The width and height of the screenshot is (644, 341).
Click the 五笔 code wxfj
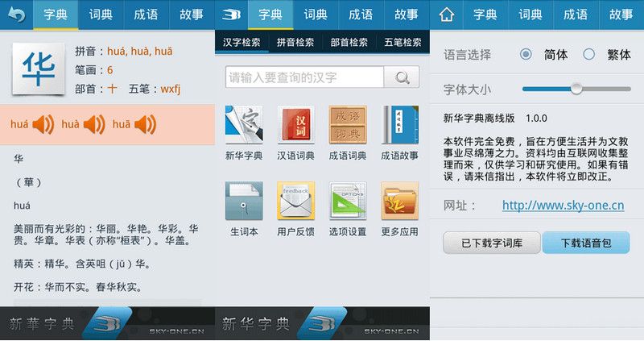click(171, 89)
